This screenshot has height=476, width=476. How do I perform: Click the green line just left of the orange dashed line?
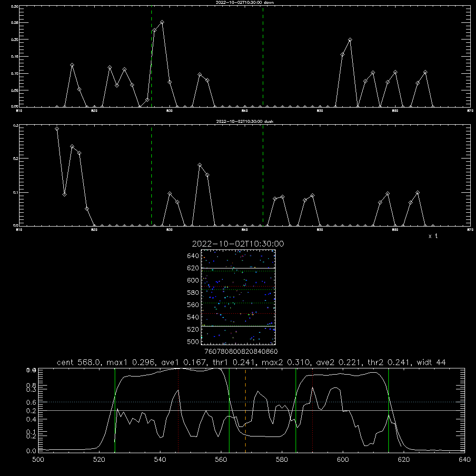pyautogui.click(x=229, y=410)
